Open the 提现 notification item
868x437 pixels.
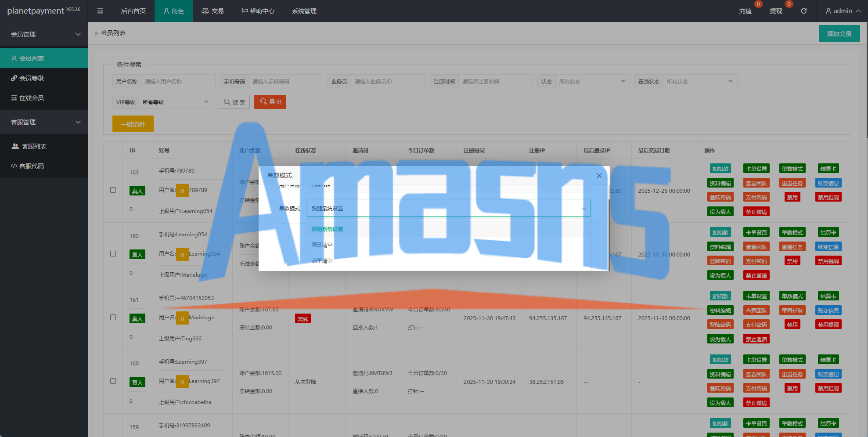click(x=776, y=11)
